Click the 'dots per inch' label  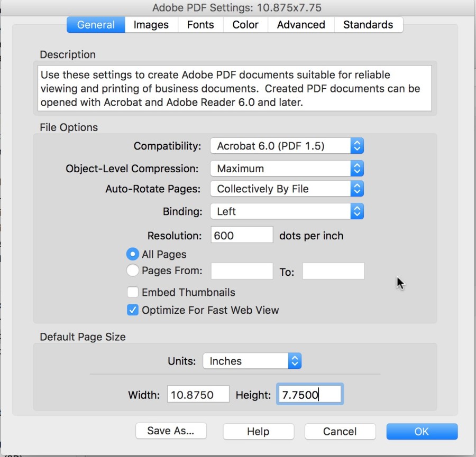click(x=311, y=236)
